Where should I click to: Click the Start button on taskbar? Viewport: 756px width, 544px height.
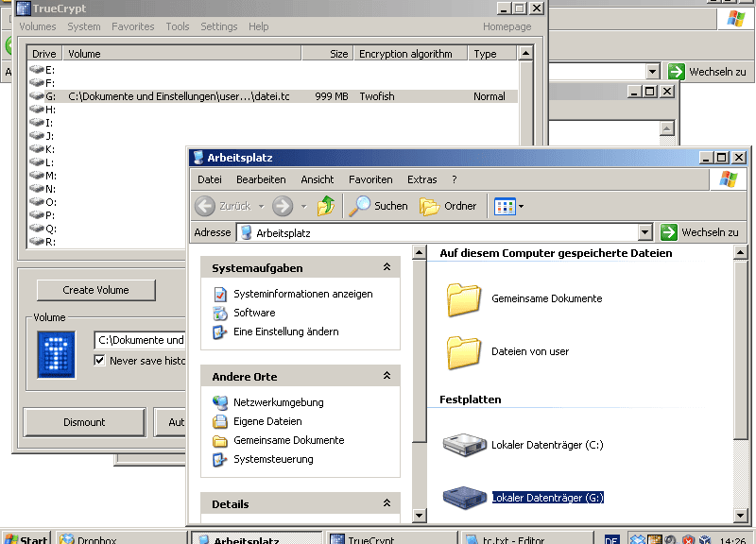coord(26,538)
